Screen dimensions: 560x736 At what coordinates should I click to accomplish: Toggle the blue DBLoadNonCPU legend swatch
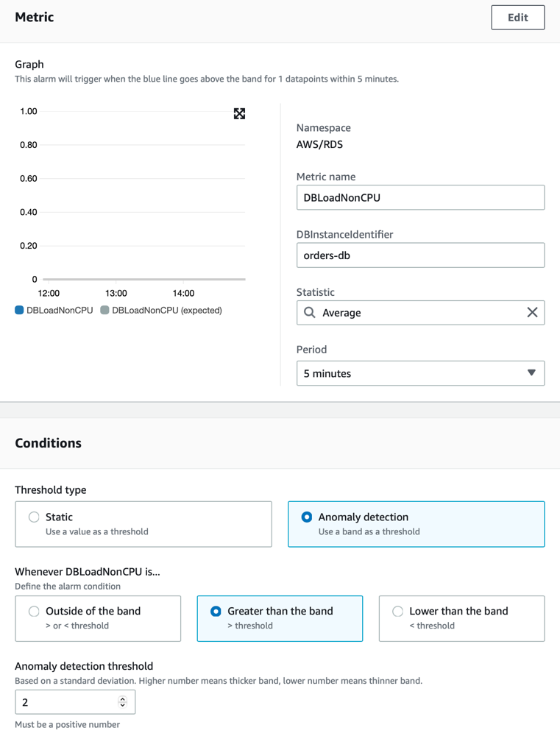[x=19, y=311]
